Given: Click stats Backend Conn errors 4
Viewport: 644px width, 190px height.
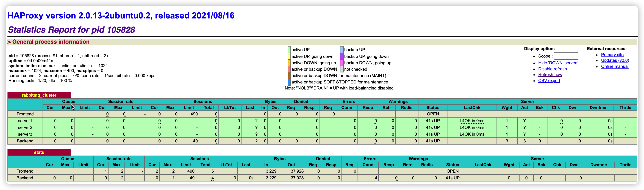Looking at the screenshot, I should coord(376,178).
